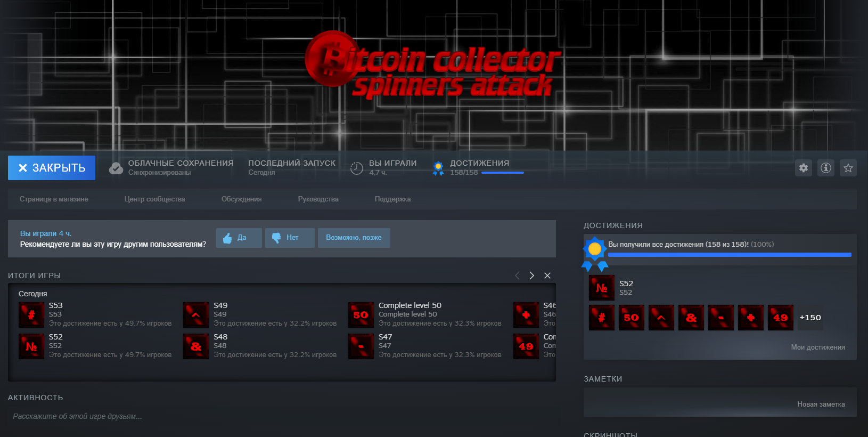Click the plus achievement icon in sidebar row
868x437 pixels.
coord(751,318)
